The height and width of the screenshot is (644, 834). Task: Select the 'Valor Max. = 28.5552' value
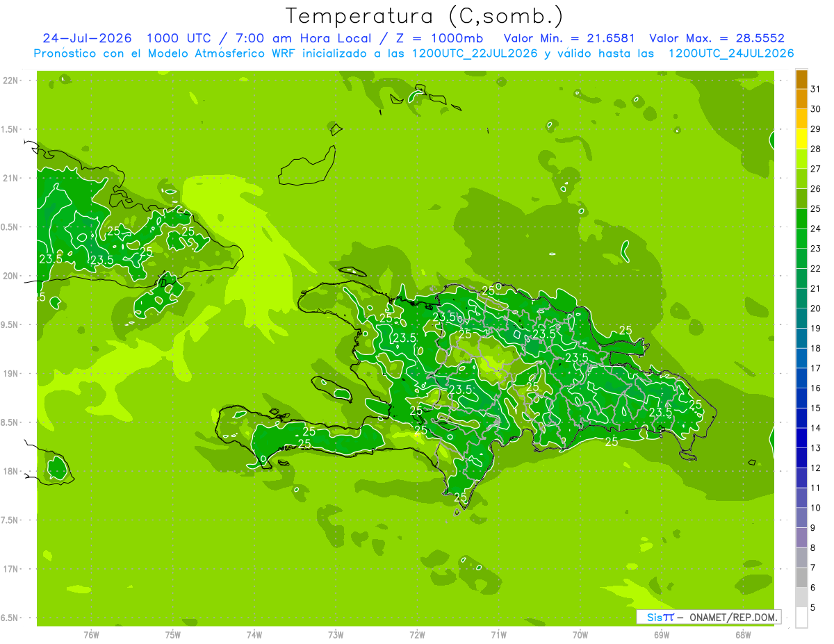pyautogui.click(x=717, y=38)
